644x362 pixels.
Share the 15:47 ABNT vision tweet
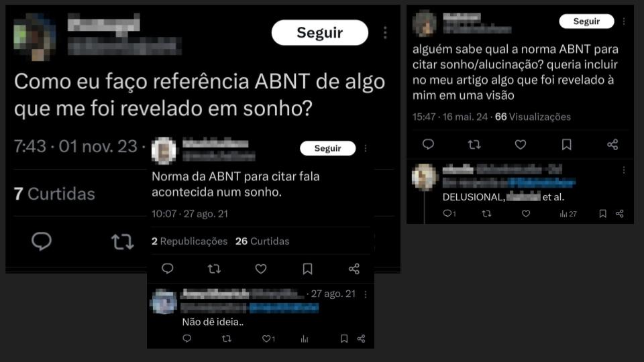click(612, 145)
